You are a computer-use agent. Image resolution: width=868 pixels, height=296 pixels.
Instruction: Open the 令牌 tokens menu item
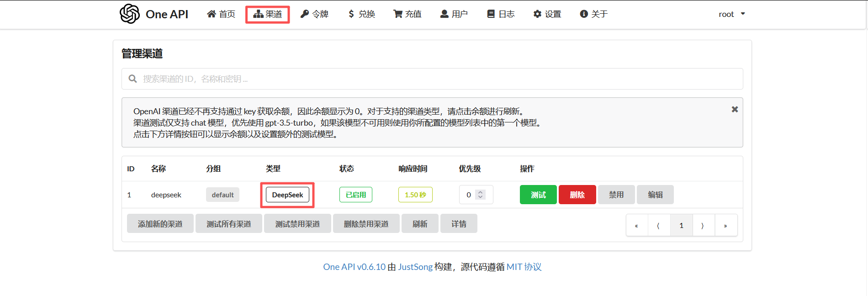[x=314, y=14]
